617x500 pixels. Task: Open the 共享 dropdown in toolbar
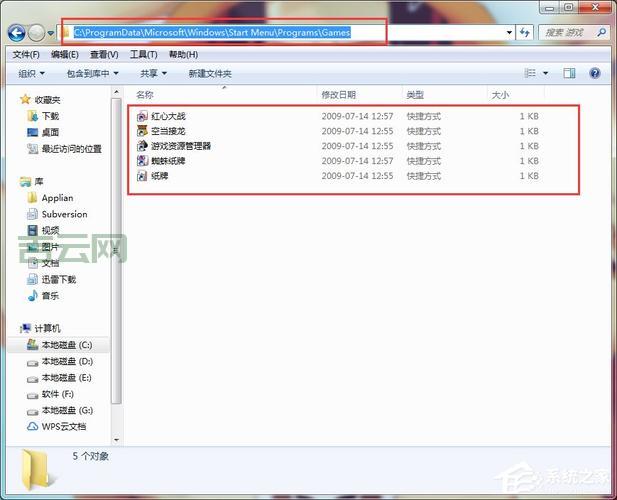[x=153, y=73]
